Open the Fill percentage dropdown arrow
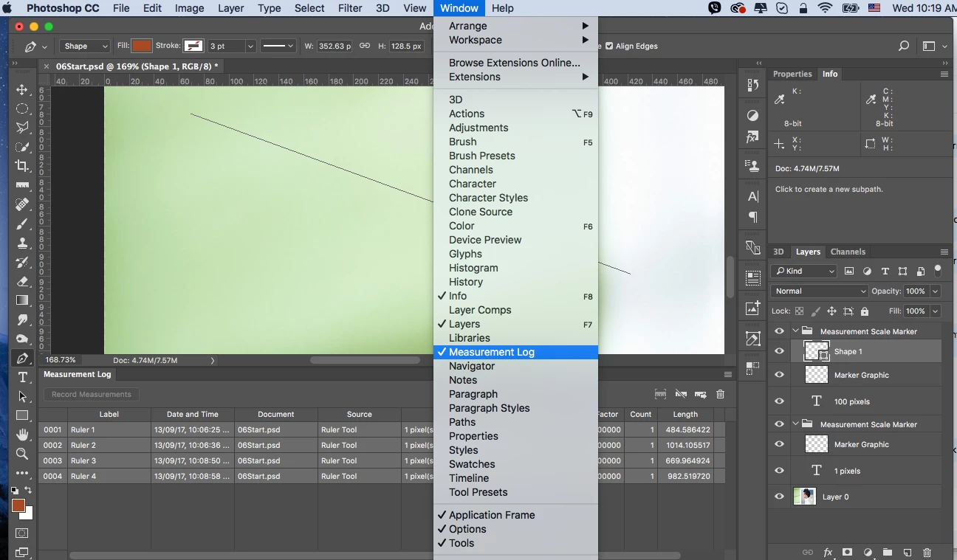The height and width of the screenshot is (560, 957). pos(936,311)
